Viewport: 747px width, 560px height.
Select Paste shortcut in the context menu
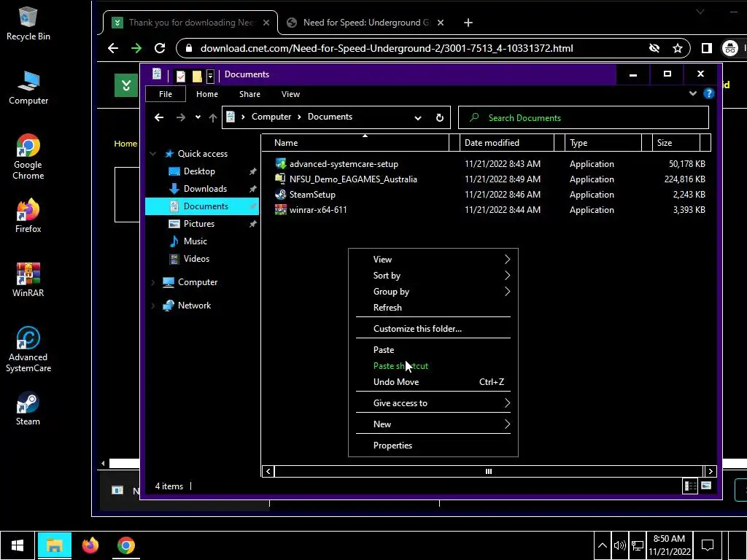433,366
